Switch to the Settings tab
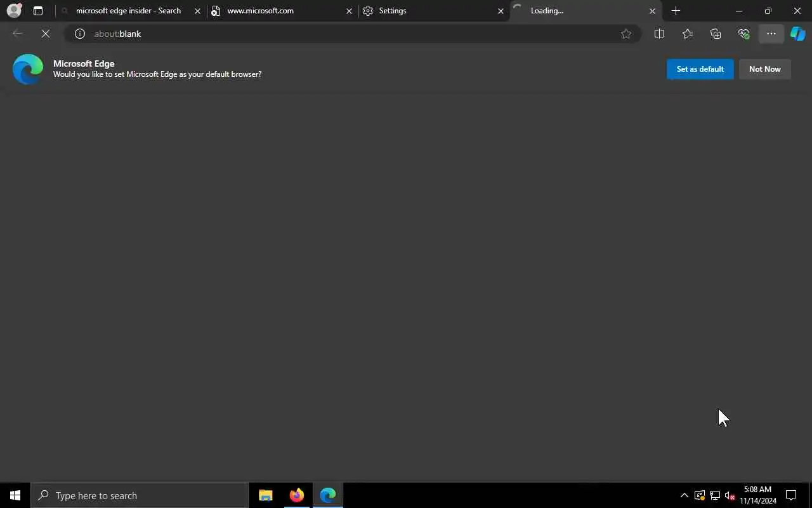The width and height of the screenshot is (812, 508). [x=434, y=11]
